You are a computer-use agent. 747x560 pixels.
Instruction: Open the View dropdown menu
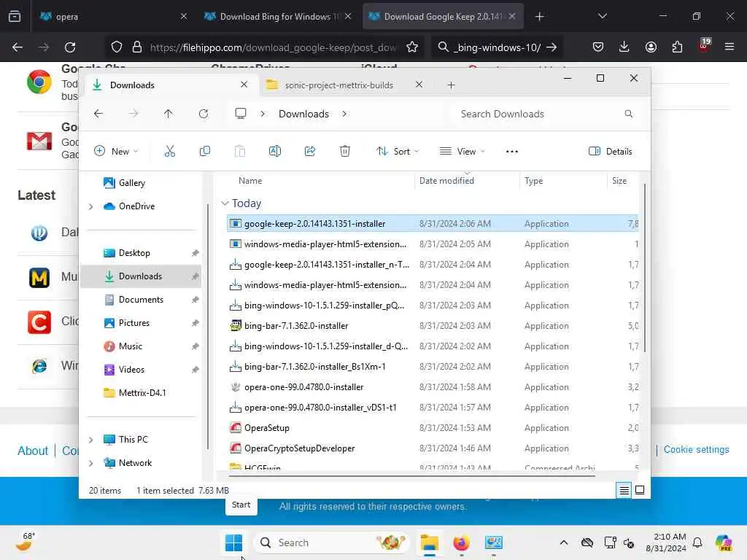[462, 152]
